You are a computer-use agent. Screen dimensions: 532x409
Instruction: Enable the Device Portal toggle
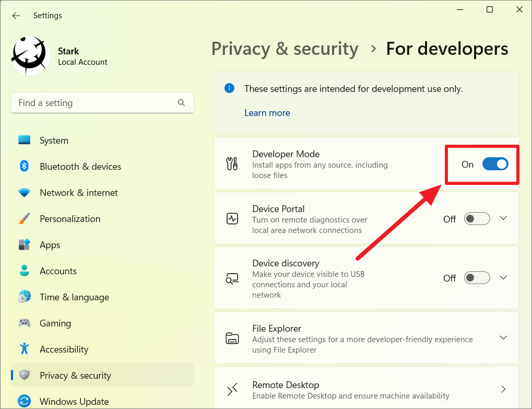coord(477,218)
